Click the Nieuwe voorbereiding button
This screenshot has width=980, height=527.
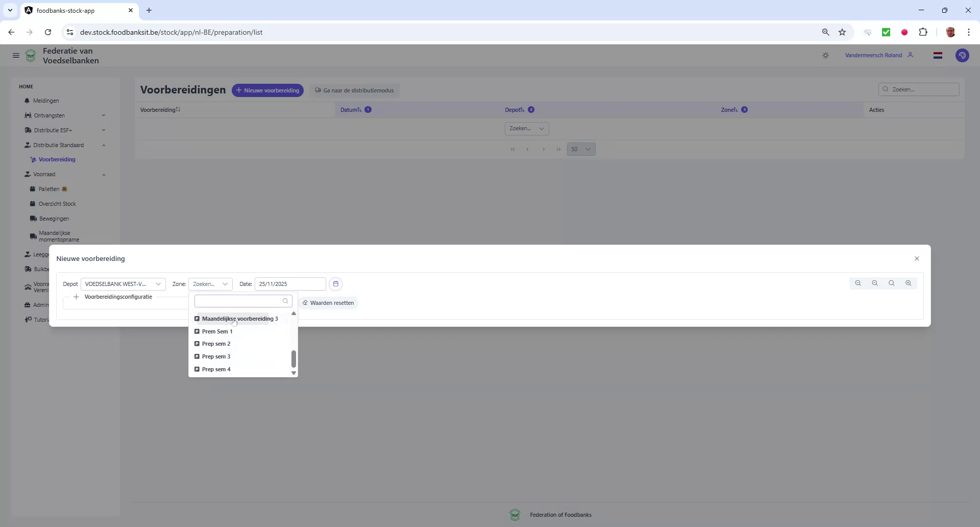(x=267, y=90)
